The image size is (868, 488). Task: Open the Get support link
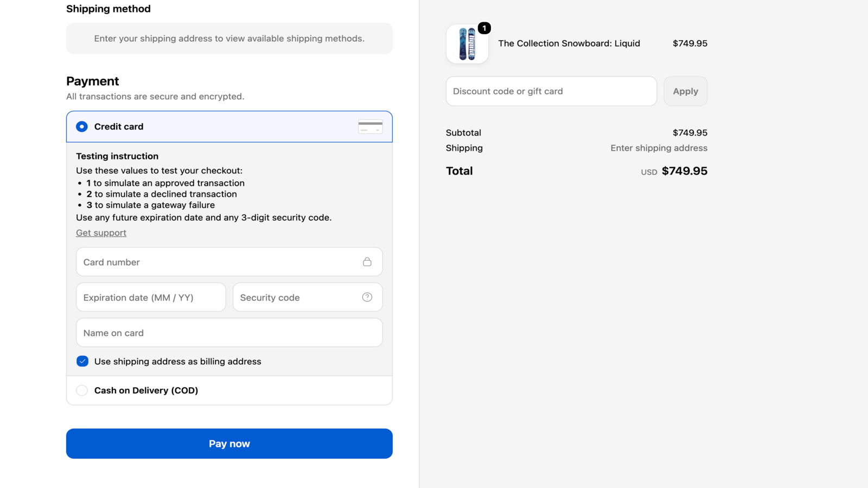click(101, 233)
